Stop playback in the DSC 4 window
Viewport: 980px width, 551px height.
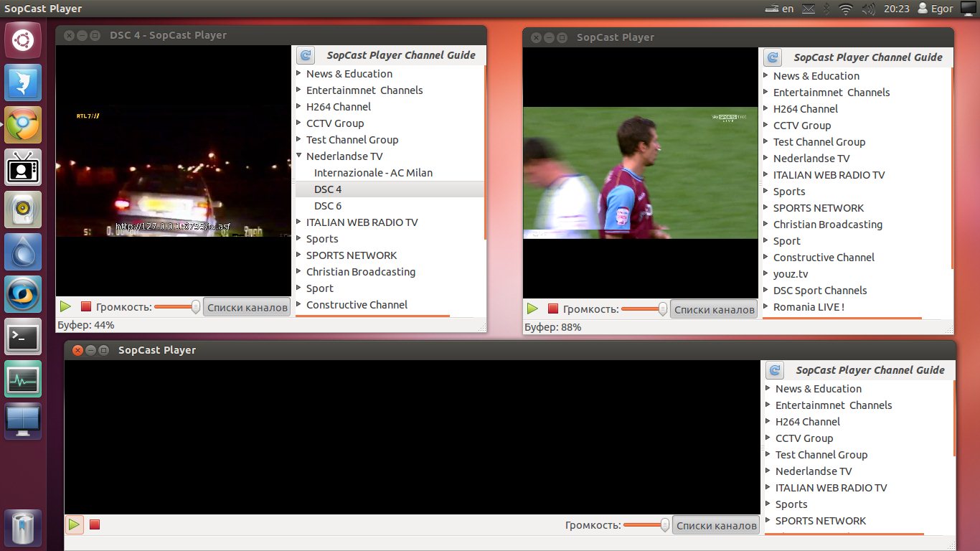[86, 307]
